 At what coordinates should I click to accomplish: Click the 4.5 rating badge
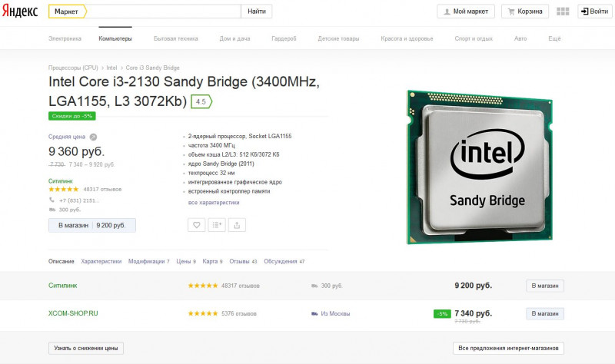tap(201, 101)
